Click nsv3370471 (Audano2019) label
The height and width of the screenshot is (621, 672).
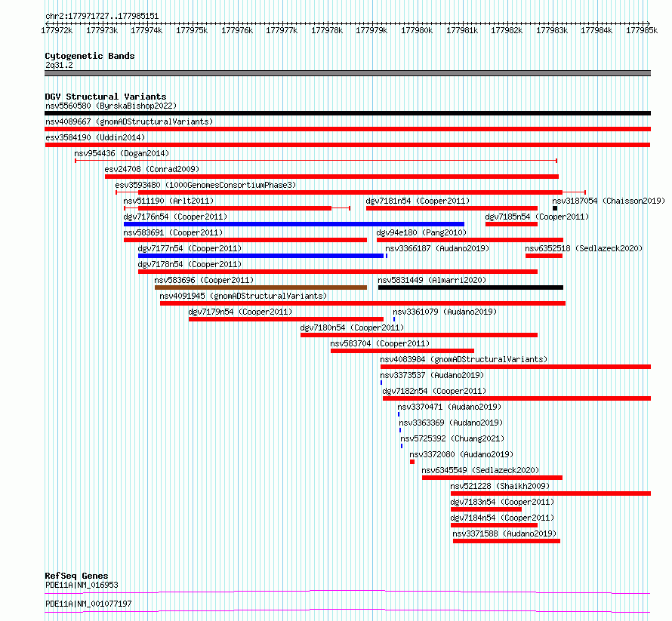point(449,407)
